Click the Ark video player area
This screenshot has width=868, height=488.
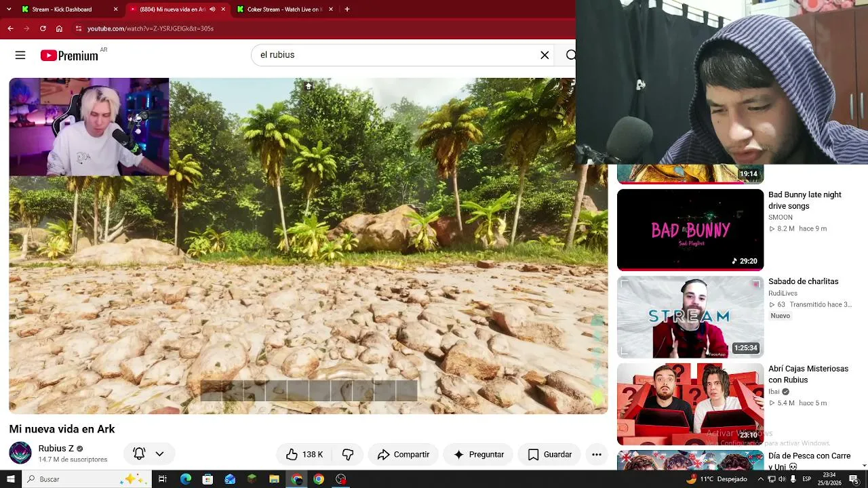pos(309,246)
